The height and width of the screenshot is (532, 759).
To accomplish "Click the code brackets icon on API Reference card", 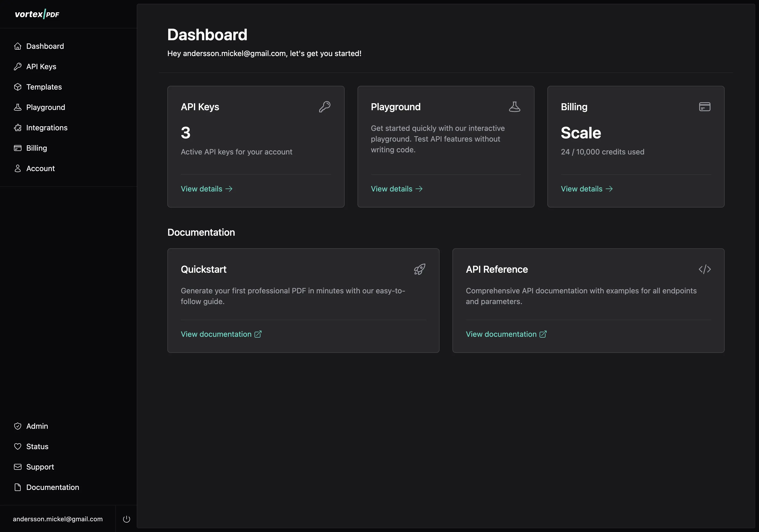I will tap(705, 269).
